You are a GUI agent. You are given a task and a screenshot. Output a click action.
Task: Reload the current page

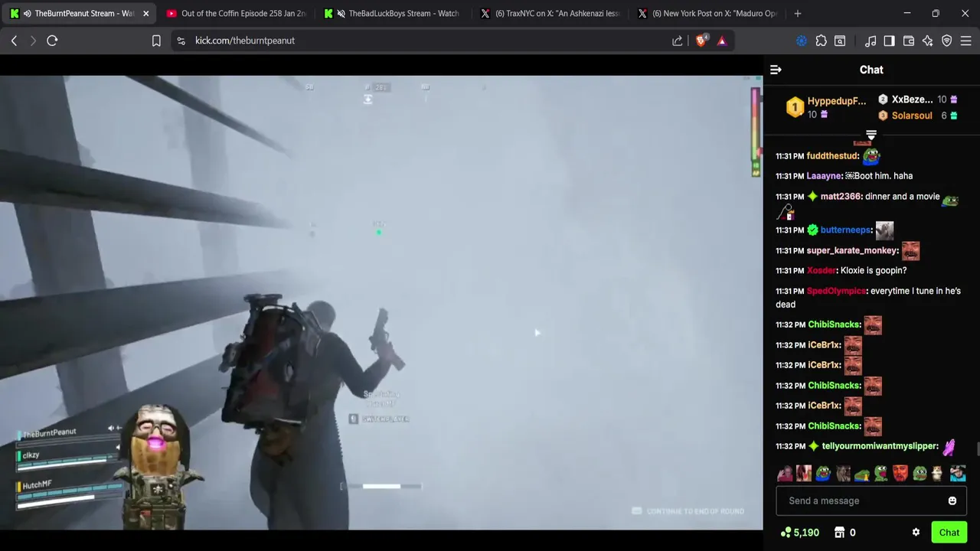[x=52, y=41]
